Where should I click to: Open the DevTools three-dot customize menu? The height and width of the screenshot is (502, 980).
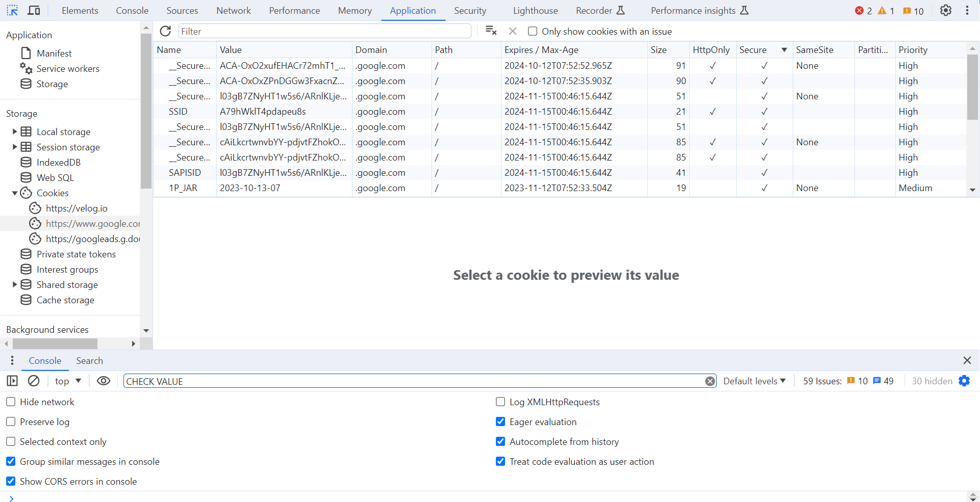coord(967,10)
